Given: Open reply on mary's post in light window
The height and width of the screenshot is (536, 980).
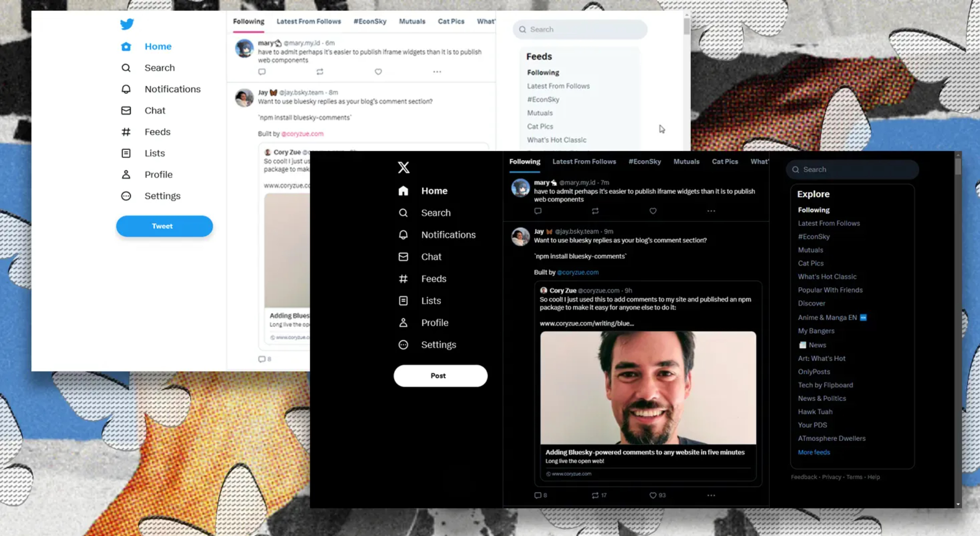Looking at the screenshot, I should click(262, 72).
